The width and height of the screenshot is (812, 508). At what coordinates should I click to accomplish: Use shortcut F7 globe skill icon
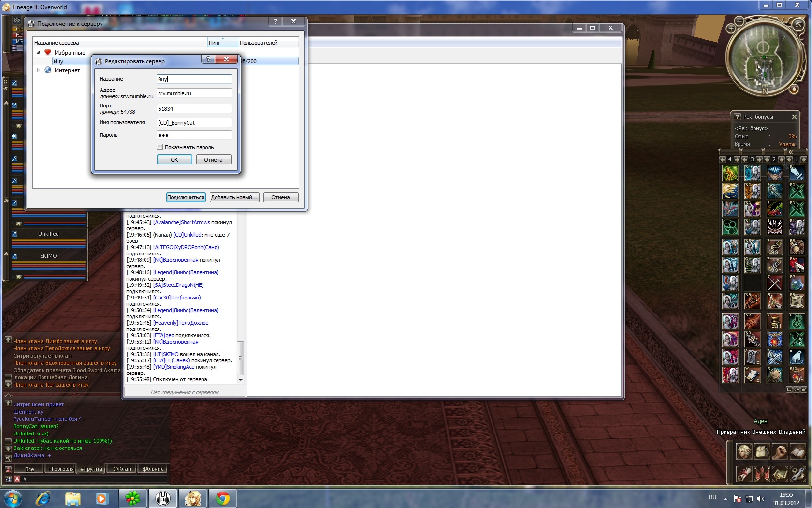click(797, 283)
